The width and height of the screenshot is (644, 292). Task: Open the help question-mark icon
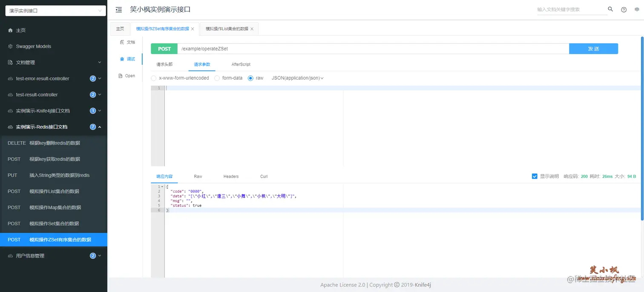click(x=624, y=9)
